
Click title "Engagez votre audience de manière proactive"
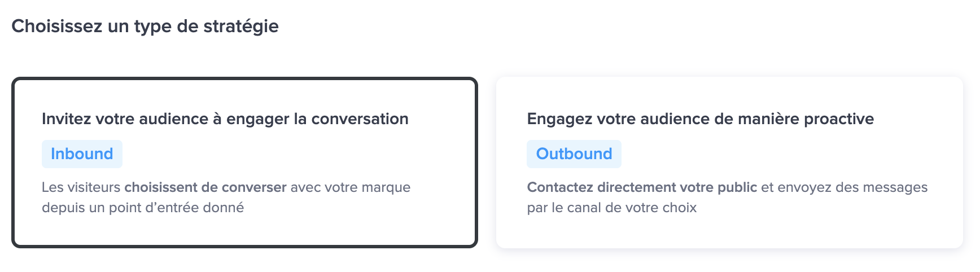pyautogui.click(x=700, y=119)
